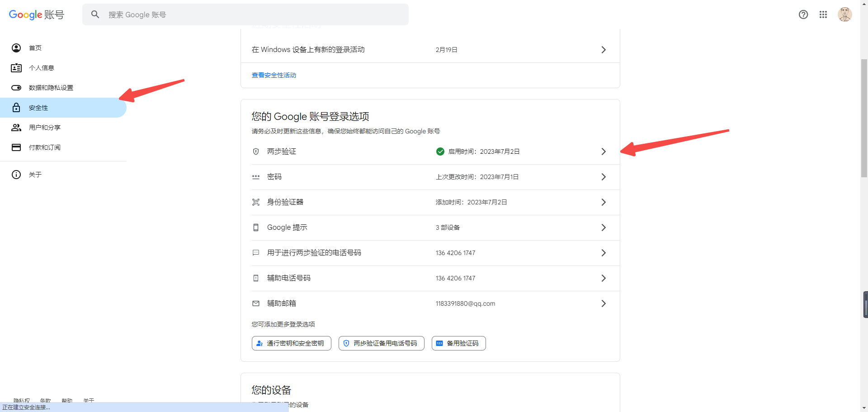Click the 密码 dots icon
Image resolution: width=868 pixels, height=412 pixels.
coord(256,177)
